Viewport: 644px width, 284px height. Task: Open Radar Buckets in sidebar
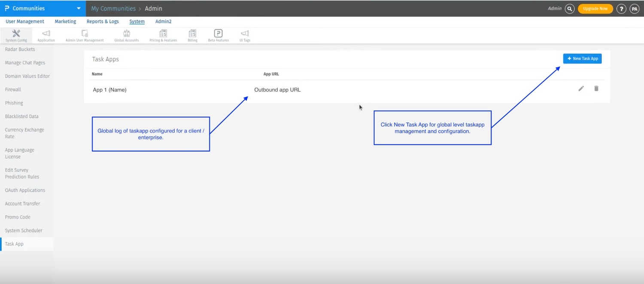[20, 49]
